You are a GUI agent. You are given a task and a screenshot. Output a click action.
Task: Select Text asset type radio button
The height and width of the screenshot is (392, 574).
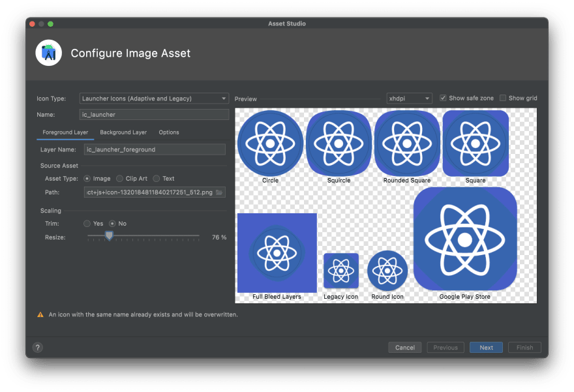[x=157, y=179]
